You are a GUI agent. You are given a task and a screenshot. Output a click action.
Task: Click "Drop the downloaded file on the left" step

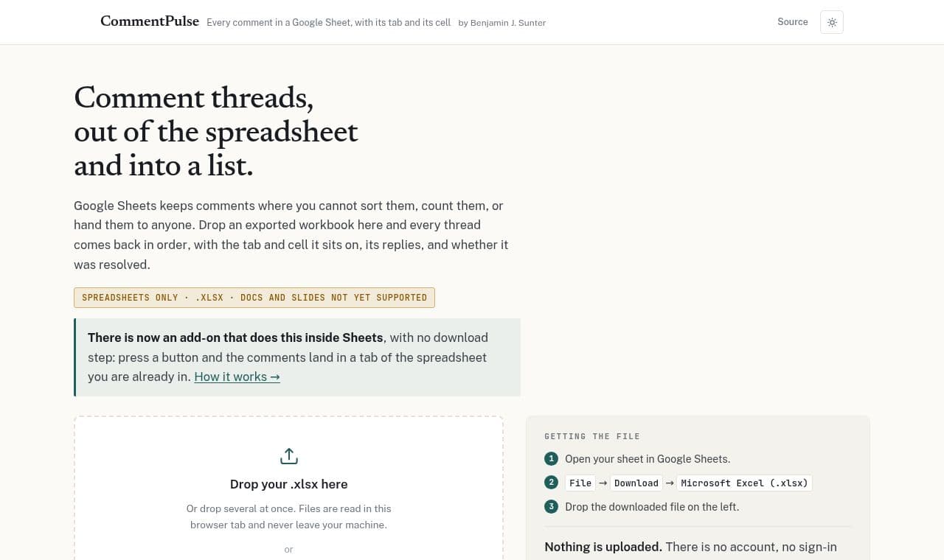(652, 507)
